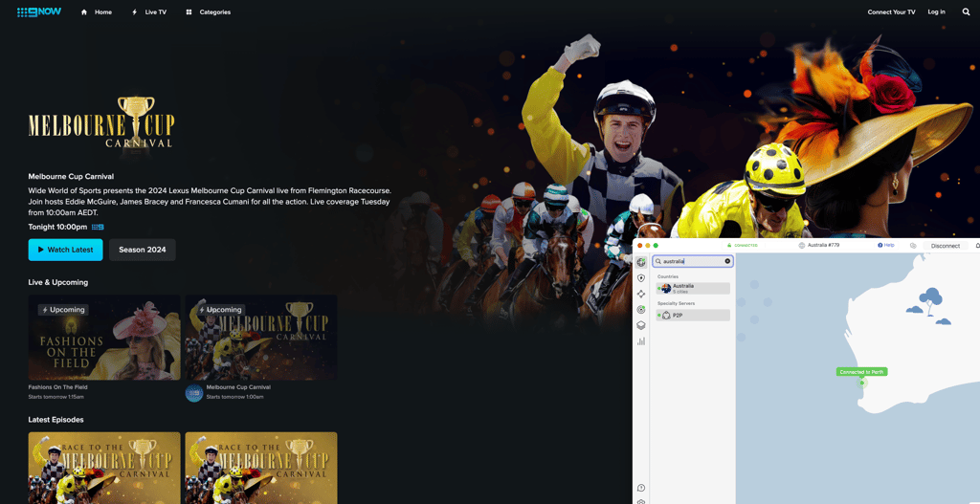The image size is (980, 504).
Task: Click the globe icon beside Australia #779
Action: click(x=802, y=246)
